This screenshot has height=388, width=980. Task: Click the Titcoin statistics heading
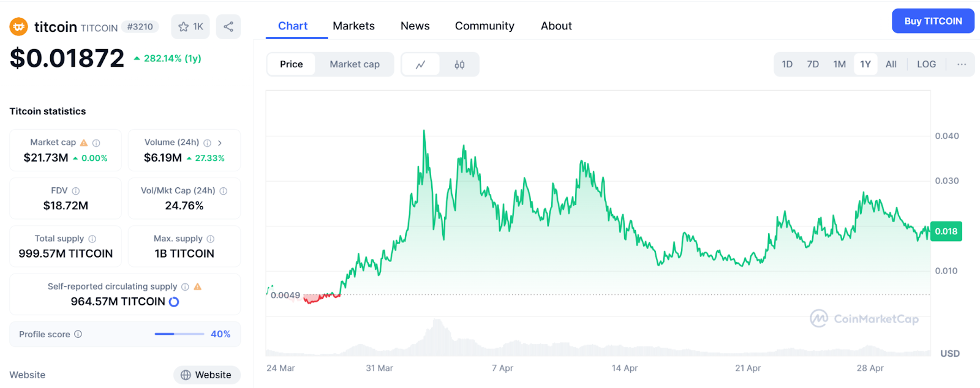point(48,111)
